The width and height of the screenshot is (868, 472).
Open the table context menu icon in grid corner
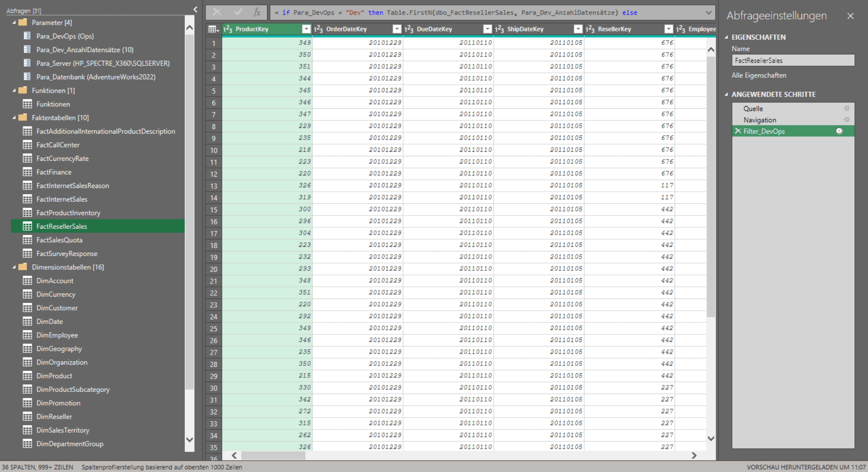212,29
